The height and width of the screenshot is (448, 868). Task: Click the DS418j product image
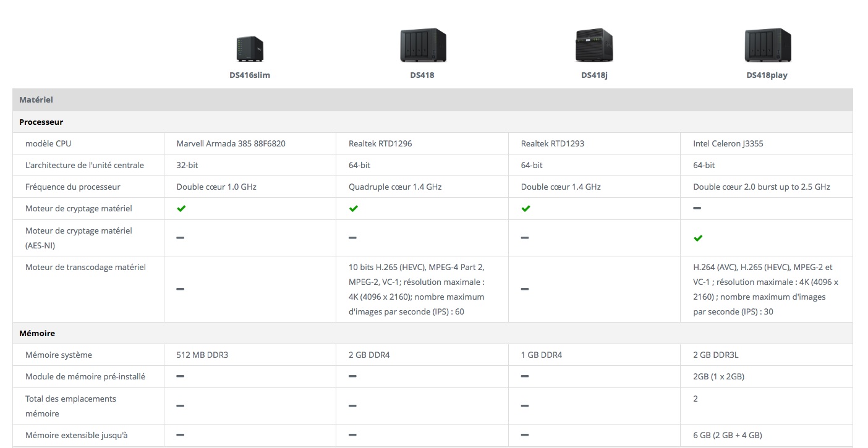coord(594,45)
